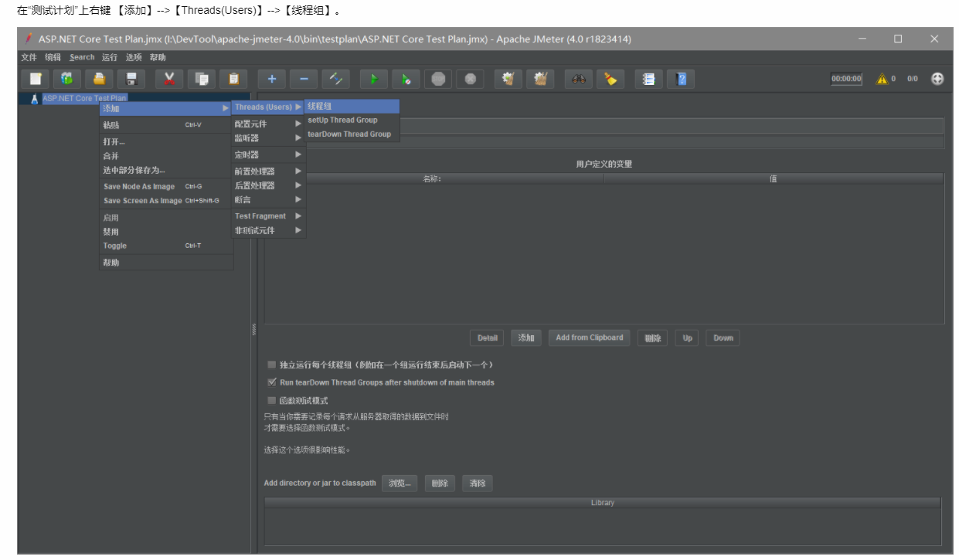Expand all nodes with the plus icon
Viewport: 959px width, 560px height.
(272, 79)
